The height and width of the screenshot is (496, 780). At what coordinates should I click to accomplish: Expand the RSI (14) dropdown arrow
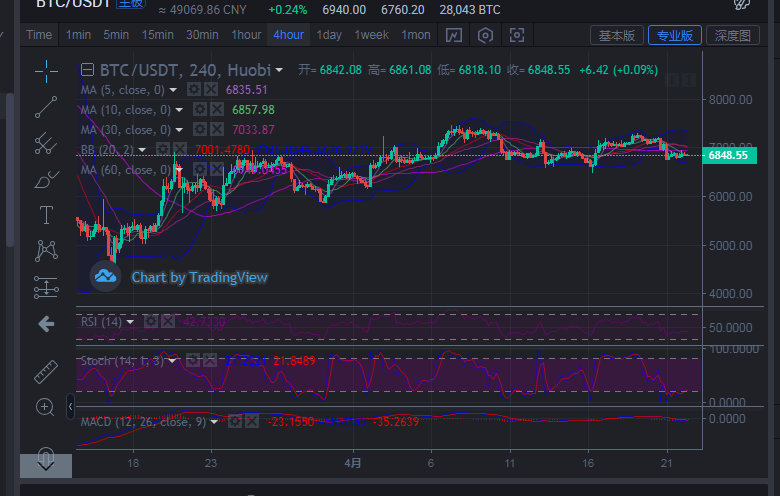(x=130, y=322)
